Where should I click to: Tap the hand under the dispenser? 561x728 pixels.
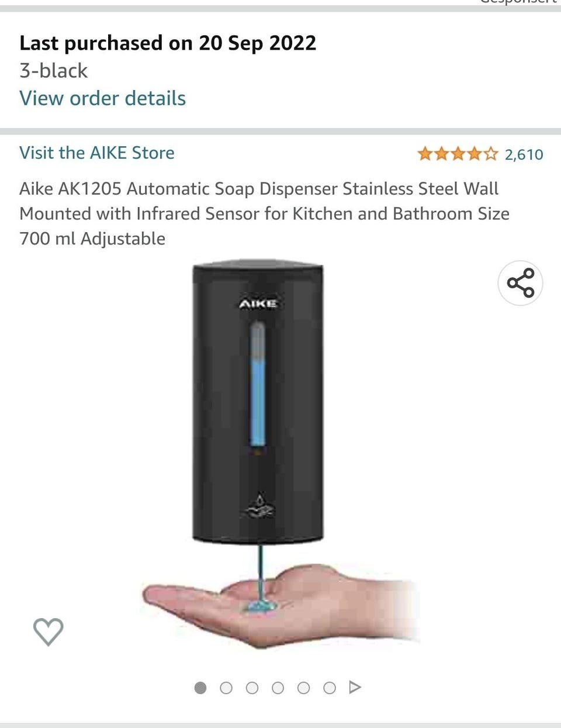pos(280,606)
